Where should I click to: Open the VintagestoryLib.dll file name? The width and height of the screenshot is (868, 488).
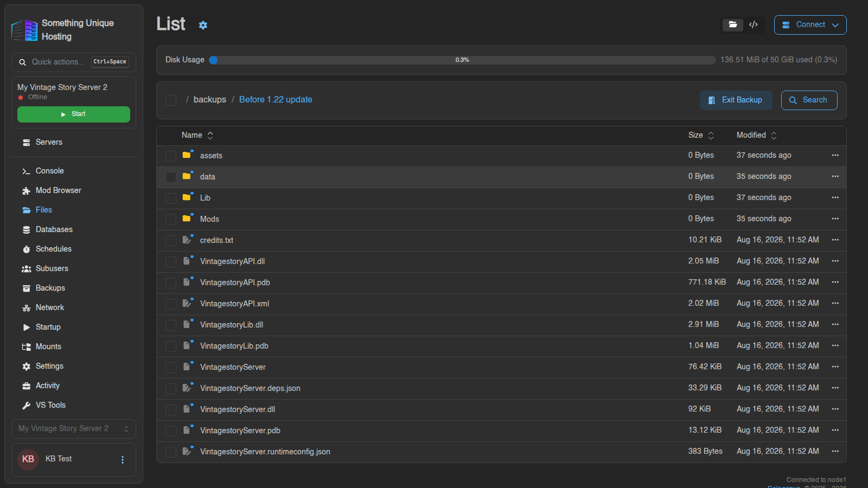(x=232, y=325)
